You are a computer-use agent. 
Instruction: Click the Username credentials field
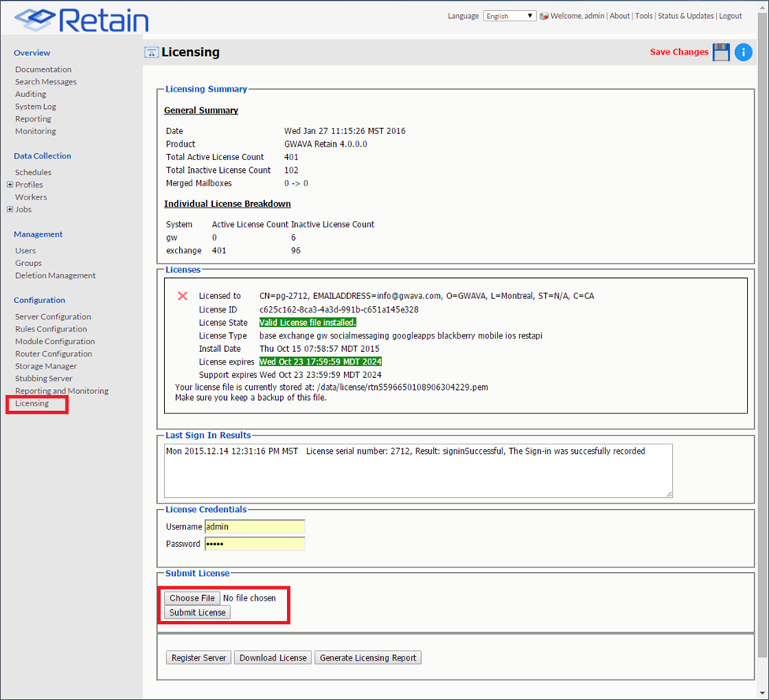pos(254,526)
